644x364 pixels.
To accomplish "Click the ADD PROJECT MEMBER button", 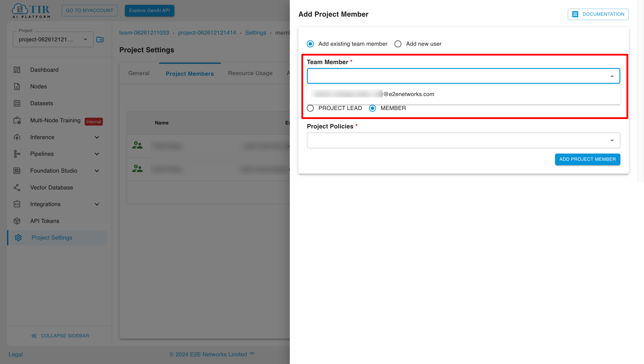I will (x=587, y=159).
